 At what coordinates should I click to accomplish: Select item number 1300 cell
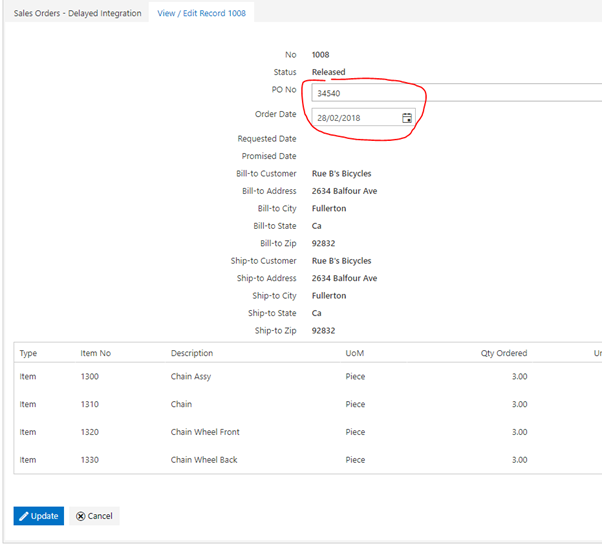click(x=90, y=377)
